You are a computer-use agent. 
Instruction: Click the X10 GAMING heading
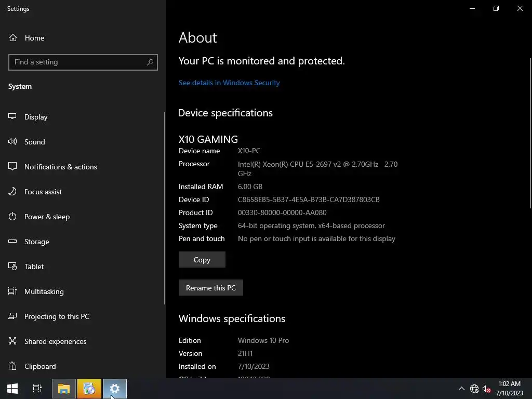[208, 139]
